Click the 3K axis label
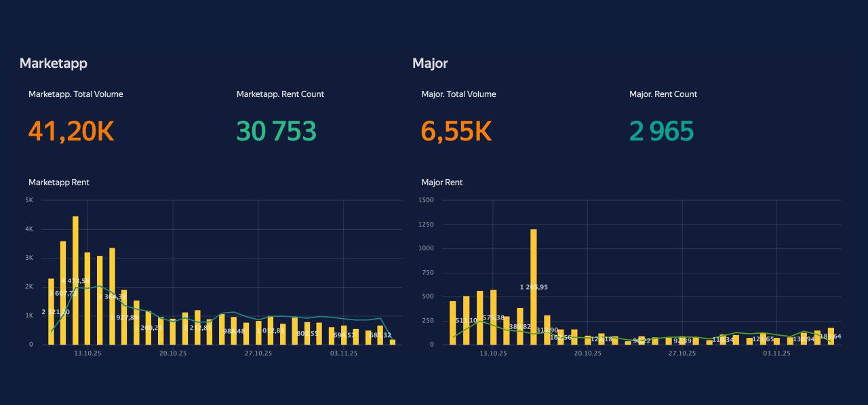The height and width of the screenshot is (405, 868). [29, 258]
